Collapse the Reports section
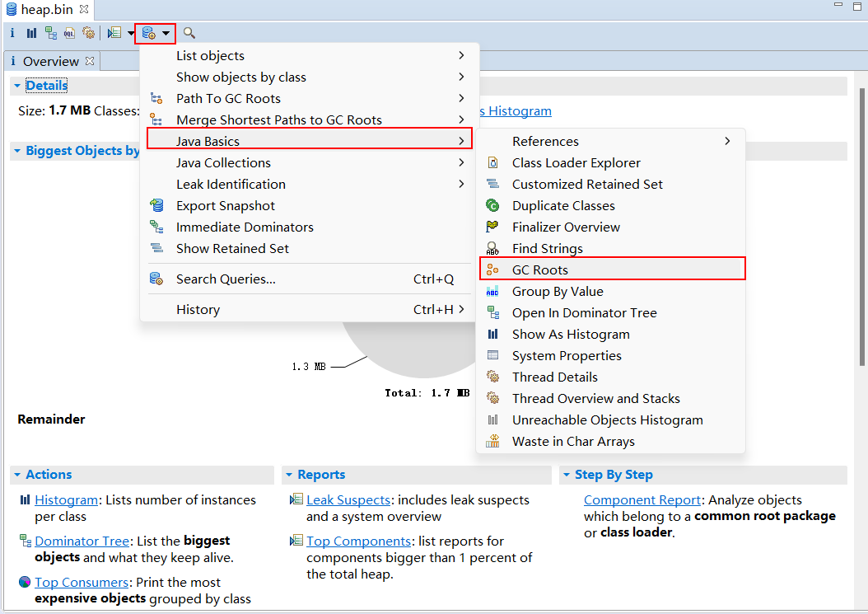This screenshot has width=868, height=614. click(289, 475)
